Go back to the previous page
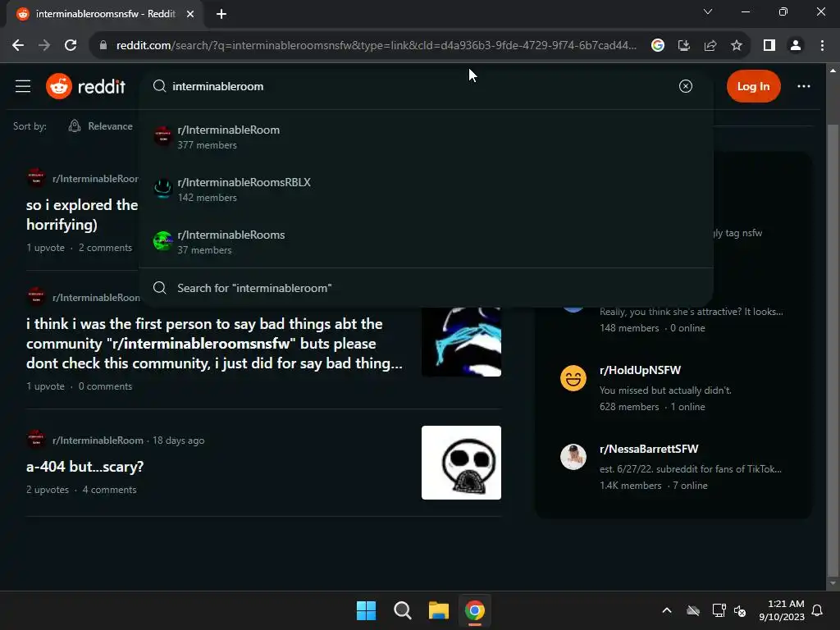The image size is (840, 630). tap(18, 46)
